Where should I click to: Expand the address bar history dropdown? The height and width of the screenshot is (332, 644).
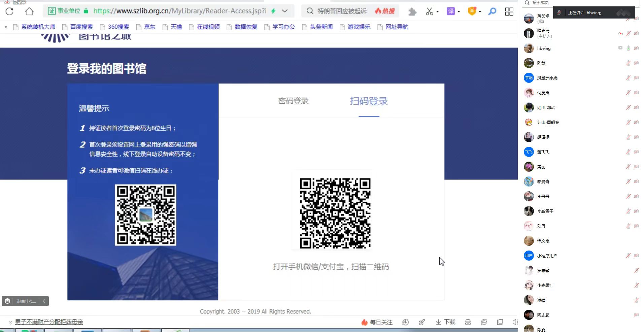tap(285, 11)
